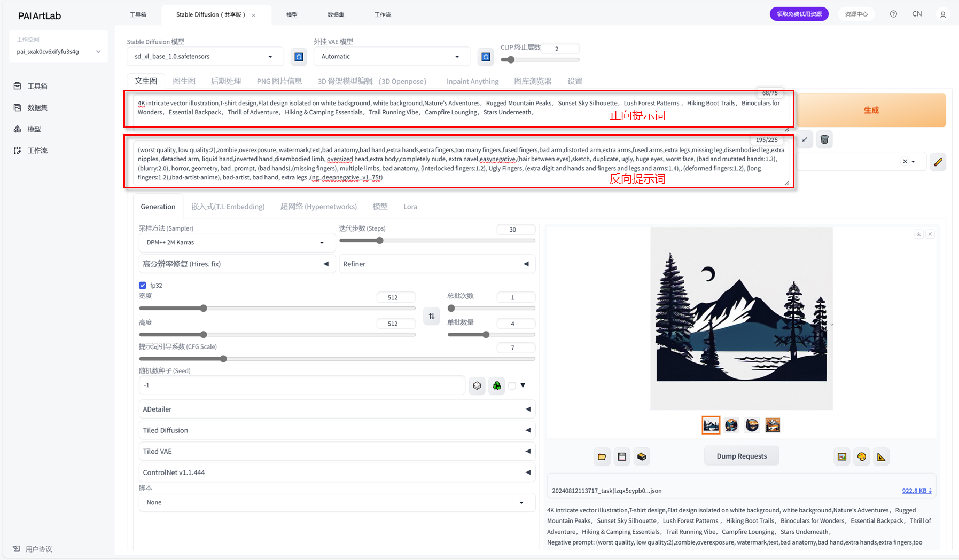Viewport: 959px width, 560px height.
Task: Save the image with the floppy disk icon
Action: pos(622,456)
